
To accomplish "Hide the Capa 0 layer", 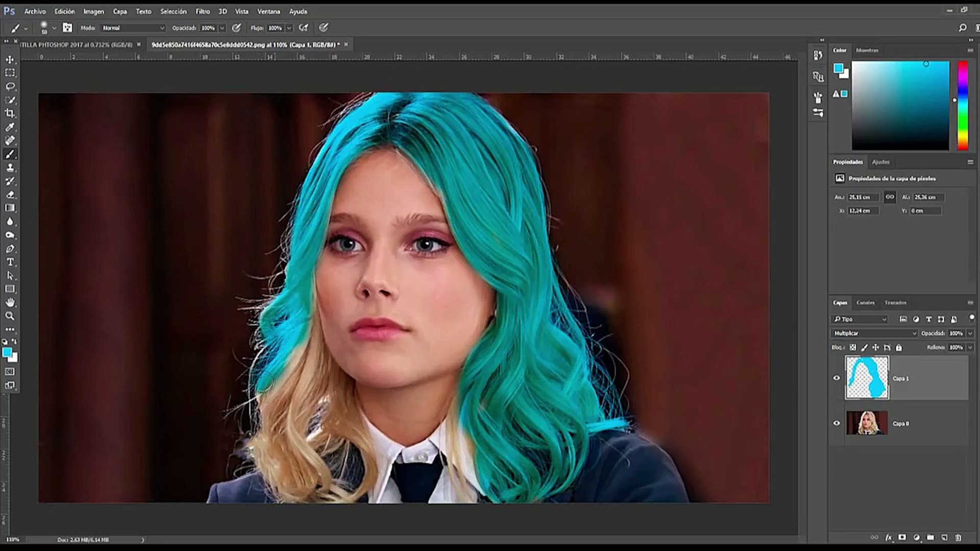I will tap(837, 423).
